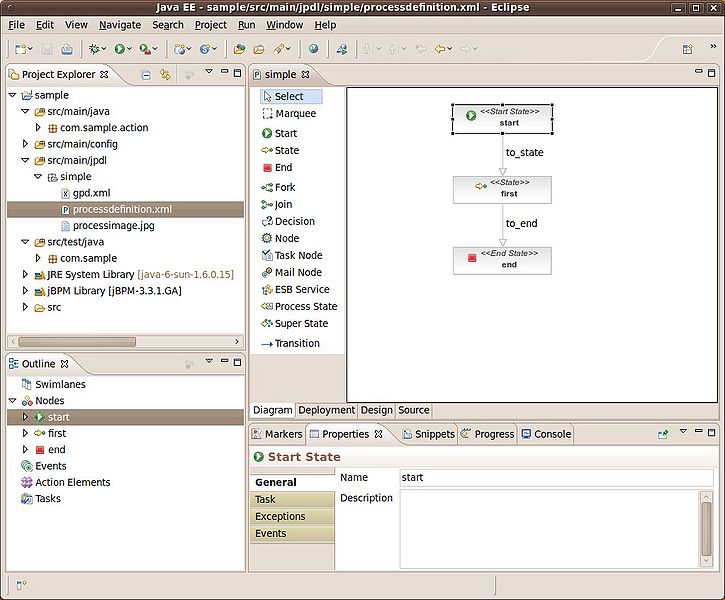Toggle Link with Editor in Project Explorer
Viewport: 725px width, 600px height.
click(166, 74)
